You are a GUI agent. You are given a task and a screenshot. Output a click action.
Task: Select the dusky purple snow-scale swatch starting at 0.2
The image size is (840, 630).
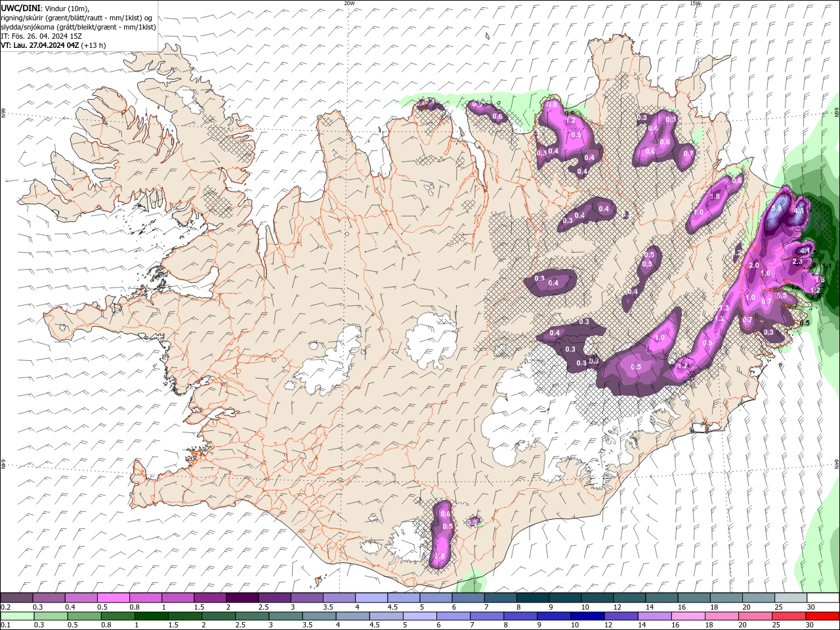[x=16, y=598]
